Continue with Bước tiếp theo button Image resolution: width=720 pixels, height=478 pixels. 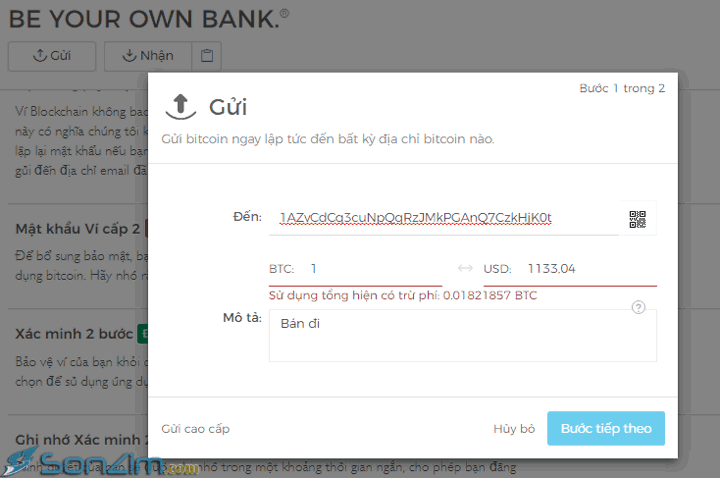(606, 428)
